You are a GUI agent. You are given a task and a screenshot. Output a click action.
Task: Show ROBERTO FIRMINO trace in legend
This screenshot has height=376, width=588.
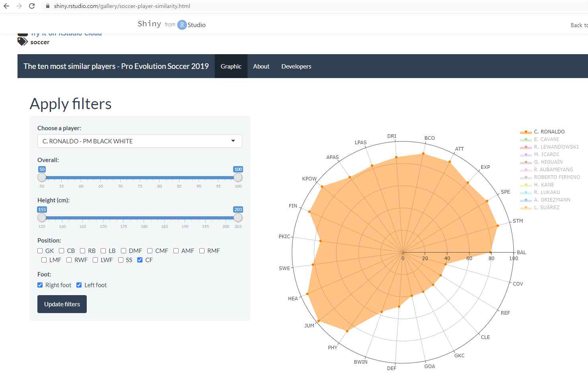[x=550, y=177]
